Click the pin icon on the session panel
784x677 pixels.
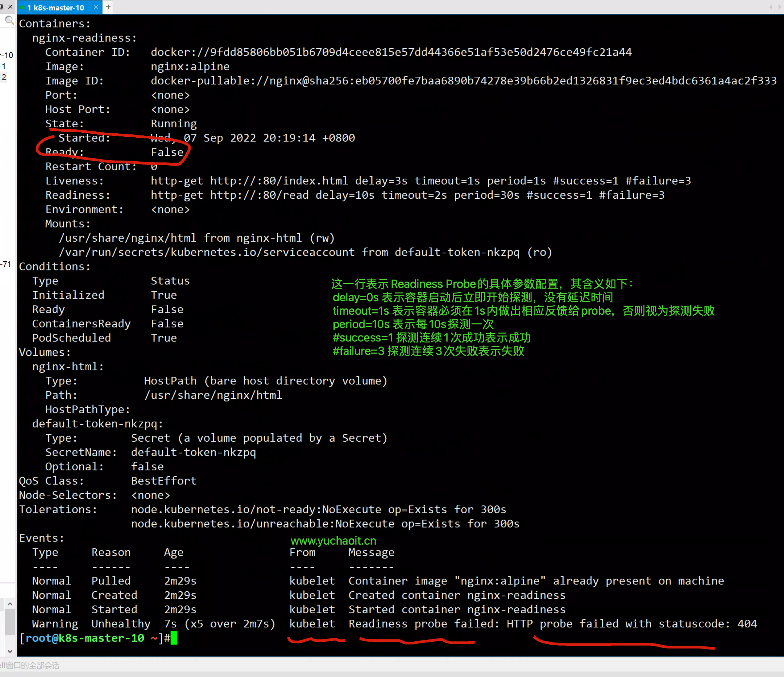coord(2,7)
